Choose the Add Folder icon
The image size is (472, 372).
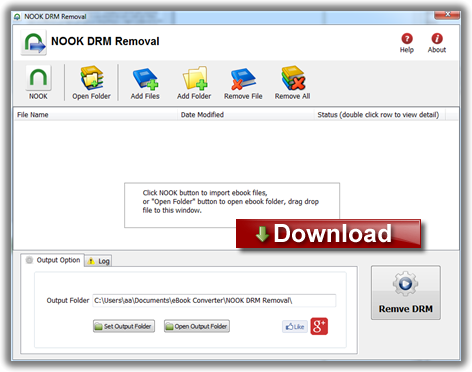pyautogui.click(x=195, y=78)
